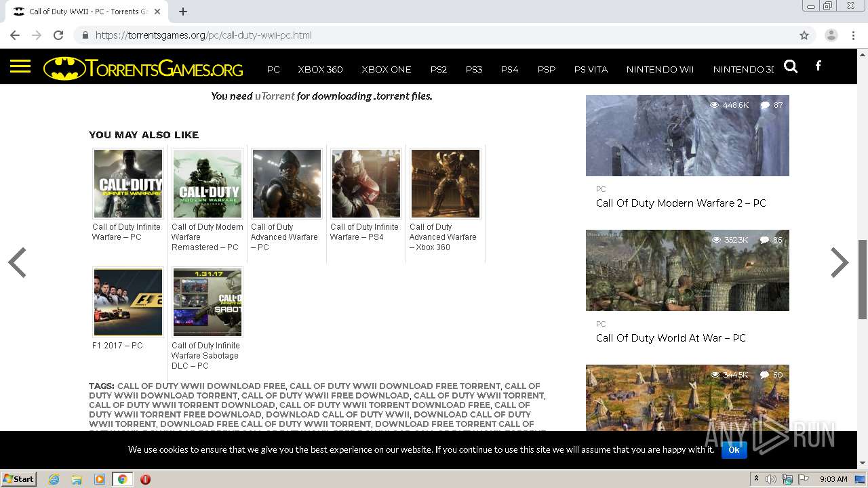View site info padlock icon

tap(85, 35)
